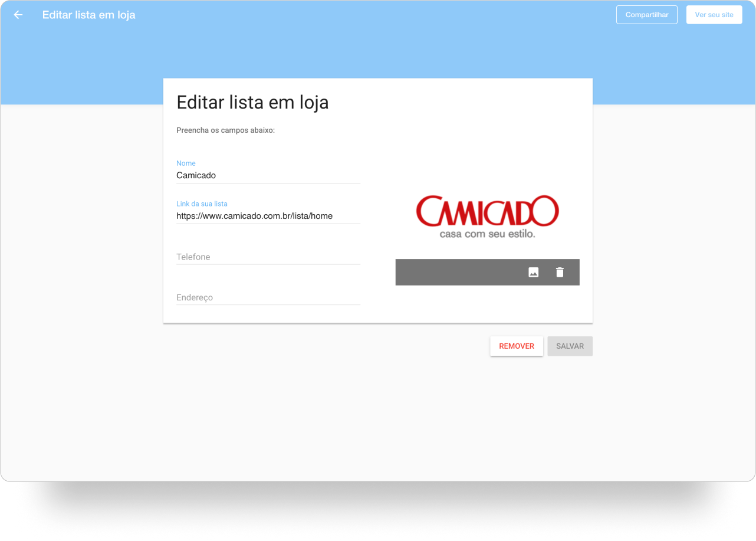
Task: Remove the list with the REMOVER button
Action: 517,346
